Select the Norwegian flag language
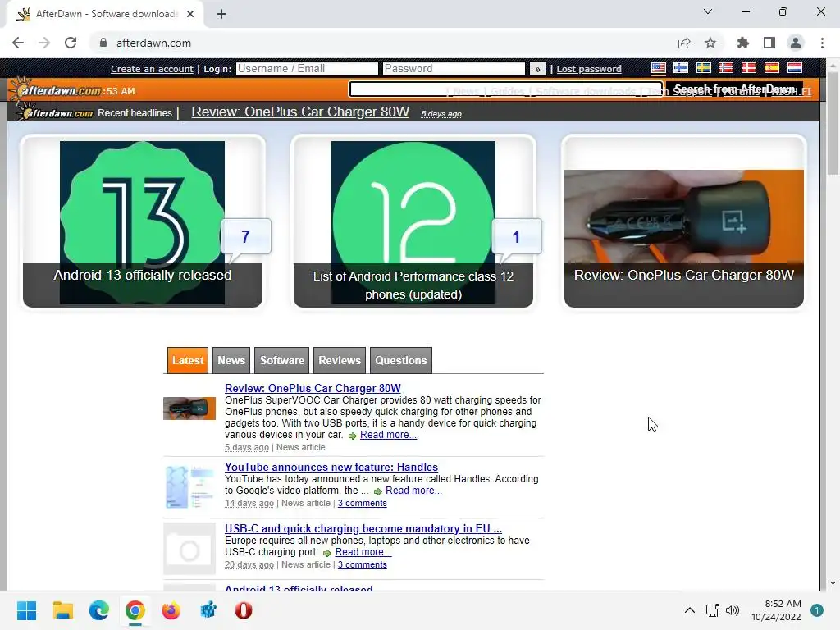840x630 pixels. tap(726, 68)
